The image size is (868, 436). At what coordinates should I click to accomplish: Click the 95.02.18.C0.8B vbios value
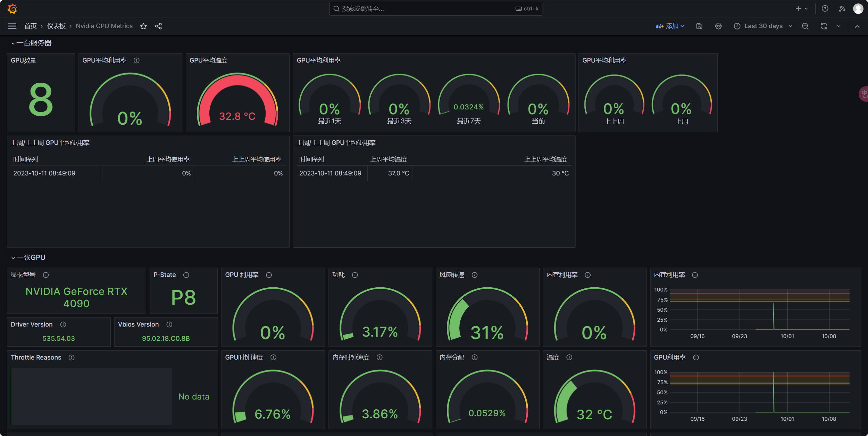pos(166,338)
